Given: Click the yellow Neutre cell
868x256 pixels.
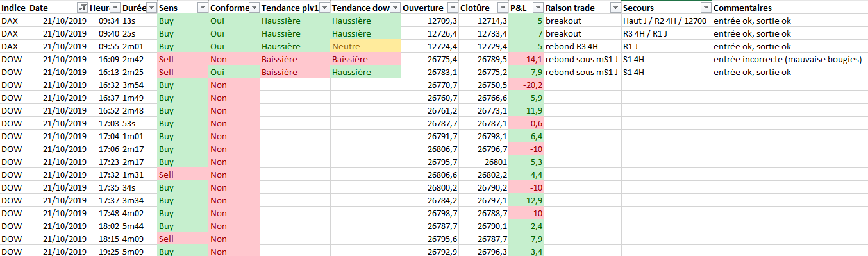Looking at the screenshot, I should click(x=365, y=46).
